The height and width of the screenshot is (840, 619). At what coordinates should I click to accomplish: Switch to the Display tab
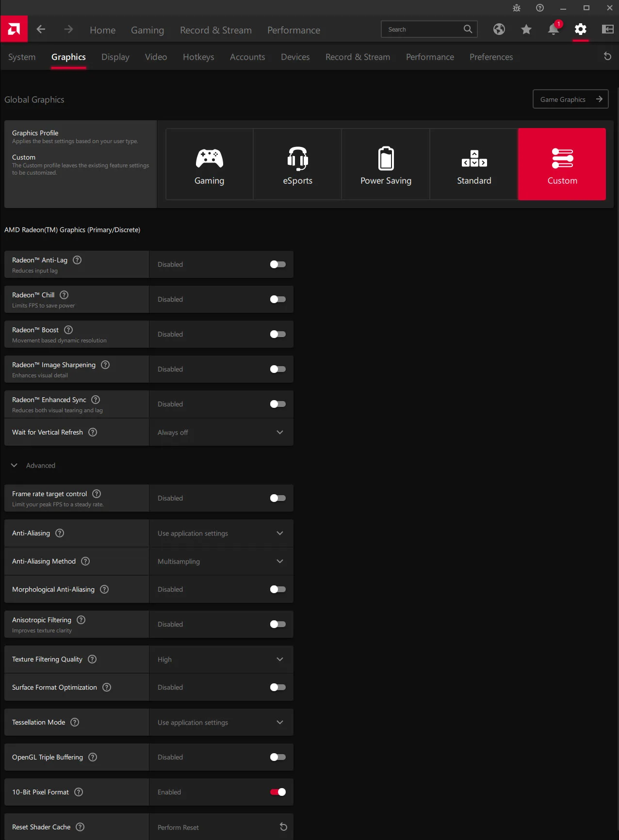pos(115,57)
